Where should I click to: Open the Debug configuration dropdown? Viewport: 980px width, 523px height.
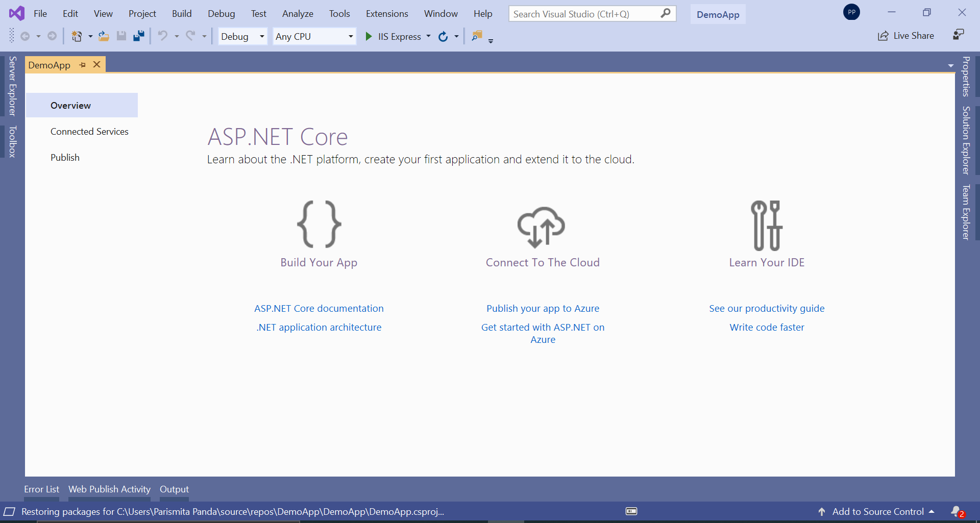(x=242, y=36)
